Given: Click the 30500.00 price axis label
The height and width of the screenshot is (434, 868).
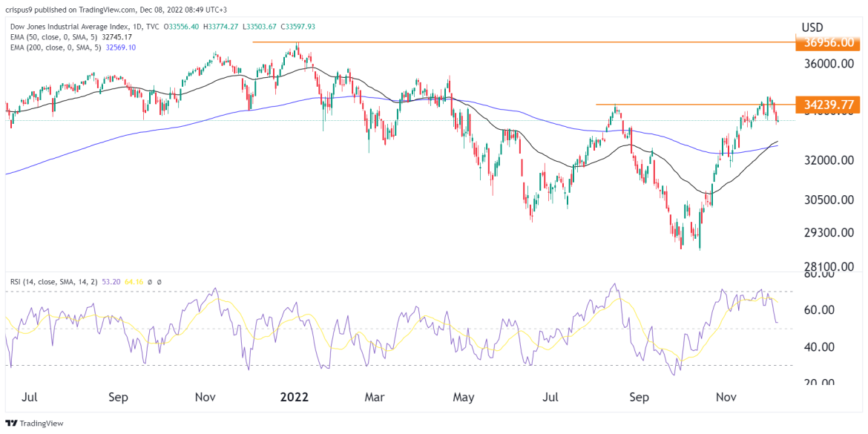Looking at the screenshot, I should [827, 200].
